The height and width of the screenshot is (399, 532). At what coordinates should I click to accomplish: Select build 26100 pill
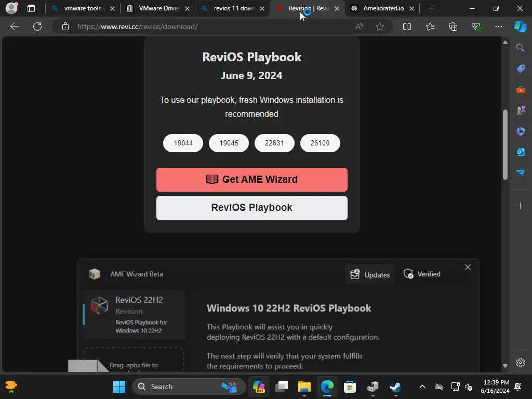click(320, 143)
